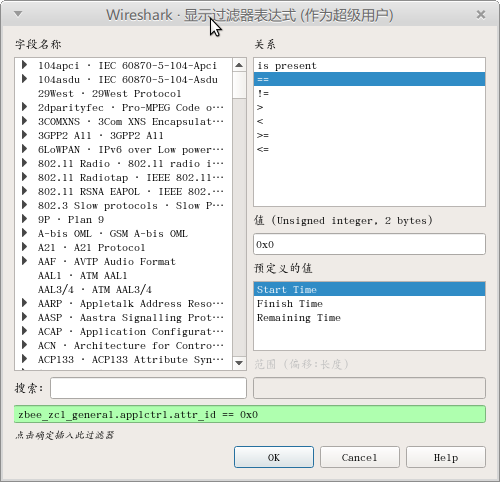
Task: Dismiss the dialog with Cancel
Action: 360,457
